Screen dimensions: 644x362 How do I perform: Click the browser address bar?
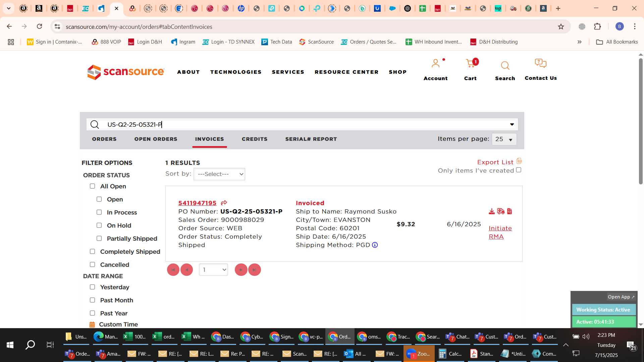tap(302, 26)
